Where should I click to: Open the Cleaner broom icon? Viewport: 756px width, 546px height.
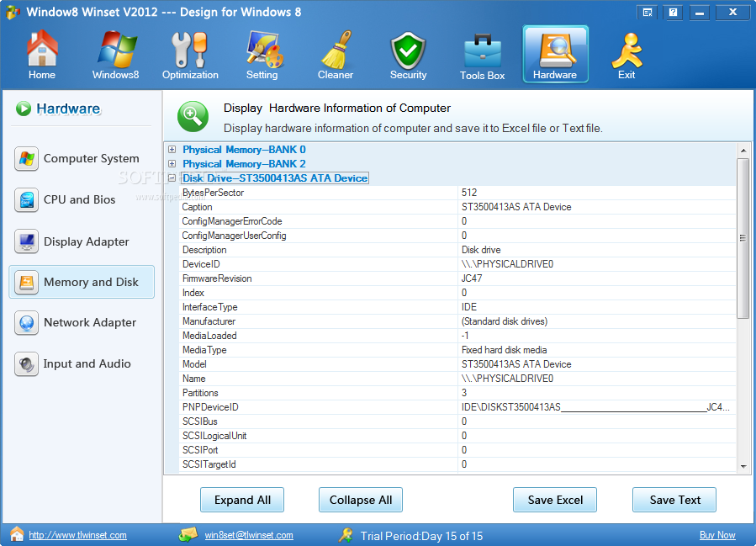pyautogui.click(x=336, y=49)
